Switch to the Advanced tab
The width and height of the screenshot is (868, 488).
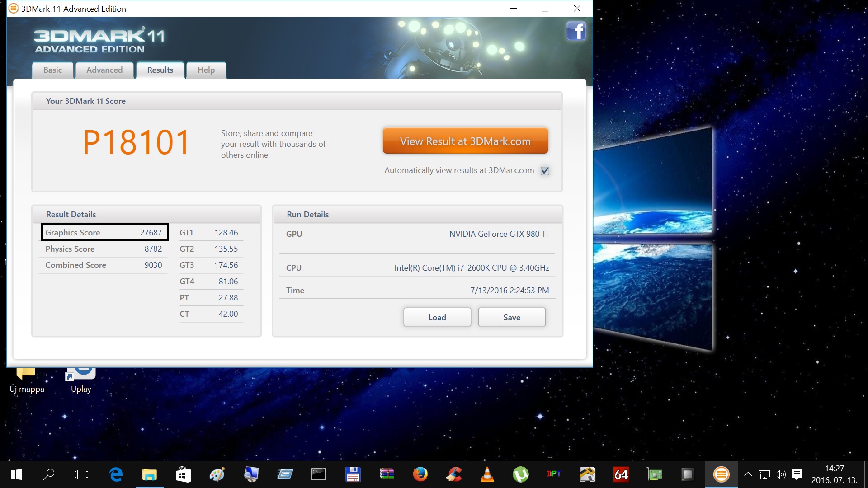(x=104, y=70)
